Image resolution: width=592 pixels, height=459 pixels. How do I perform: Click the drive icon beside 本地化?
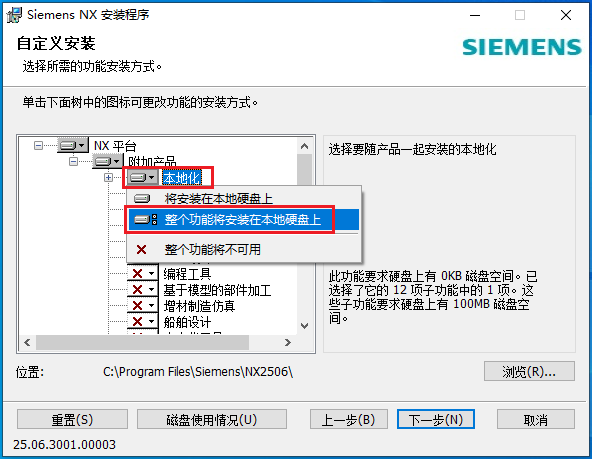pos(142,177)
